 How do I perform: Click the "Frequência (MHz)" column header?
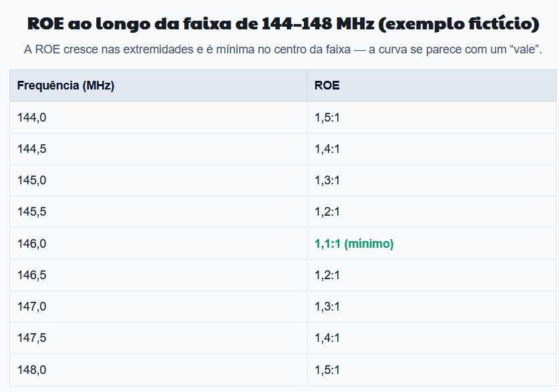pos(65,85)
